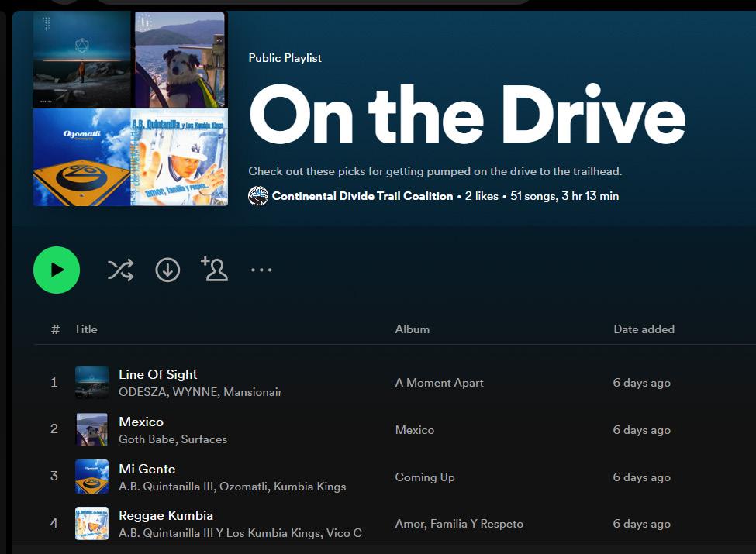Click track number 3 in the list
Screen dimensions: 756x554
coord(54,476)
